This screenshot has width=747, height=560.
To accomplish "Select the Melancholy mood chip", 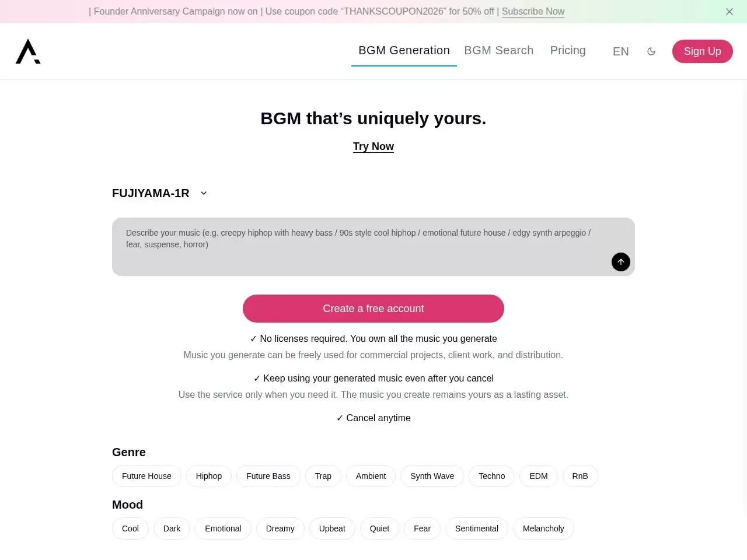I will click(x=543, y=528).
